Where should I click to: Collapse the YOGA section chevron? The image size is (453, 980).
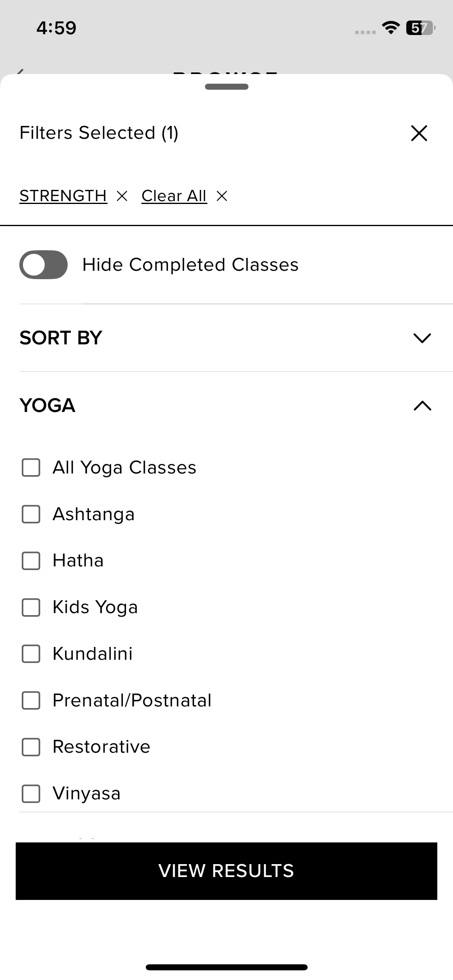(x=422, y=406)
